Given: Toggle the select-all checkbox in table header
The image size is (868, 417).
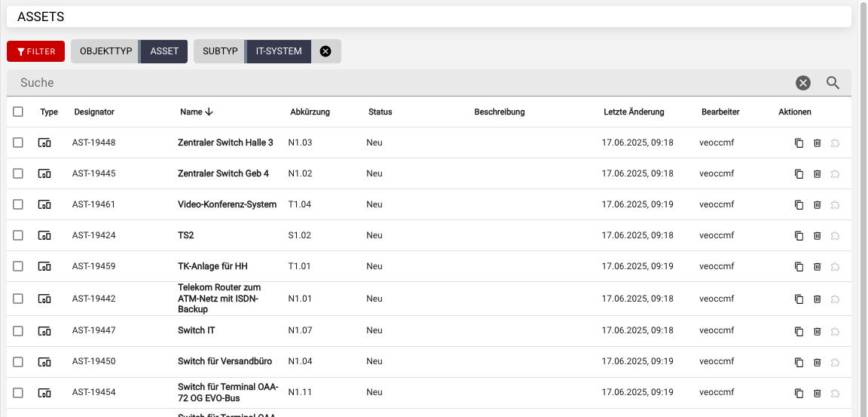Looking at the screenshot, I should (18, 112).
